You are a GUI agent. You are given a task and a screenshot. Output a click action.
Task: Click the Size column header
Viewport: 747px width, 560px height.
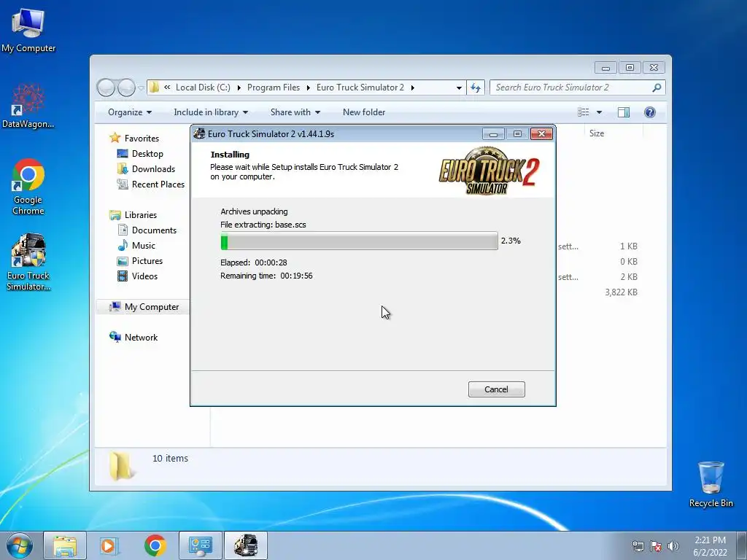click(597, 134)
